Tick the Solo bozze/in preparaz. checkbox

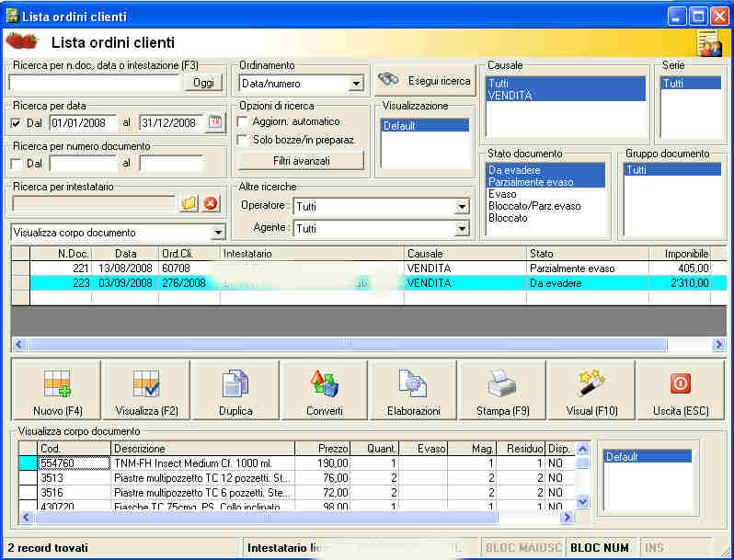(x=244, y=140)
